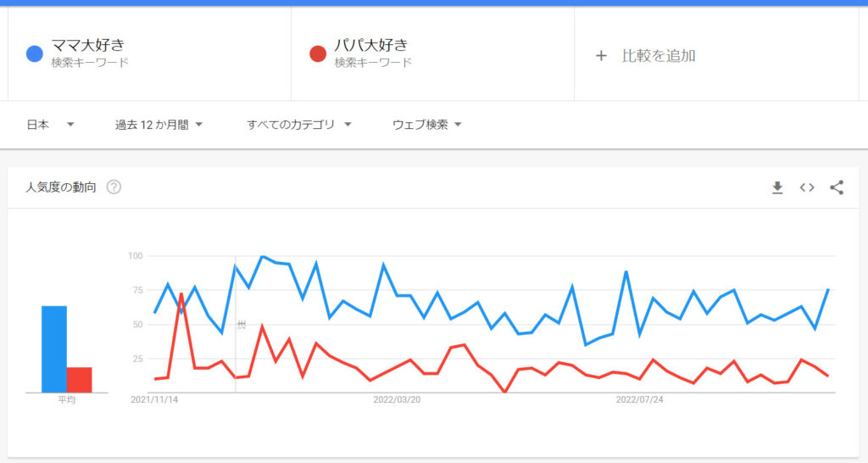Open help for 人気度の動向
The height and width of the screenshot is (463, 868).
click(114, 187)
